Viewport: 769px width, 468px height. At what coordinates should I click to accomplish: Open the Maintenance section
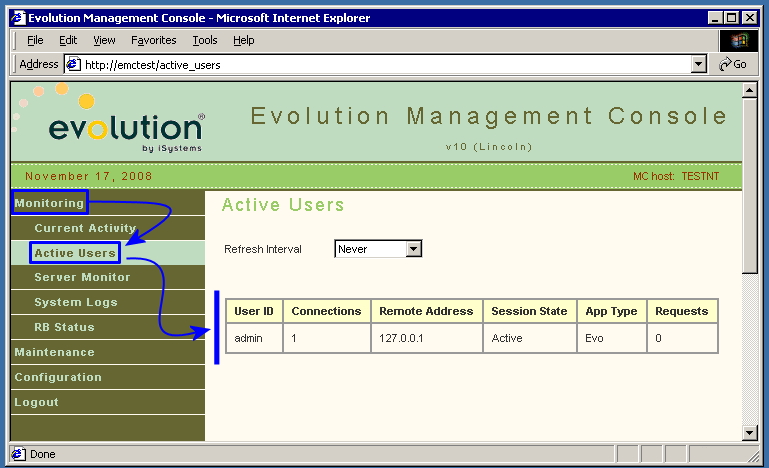(x=54, y=352)
